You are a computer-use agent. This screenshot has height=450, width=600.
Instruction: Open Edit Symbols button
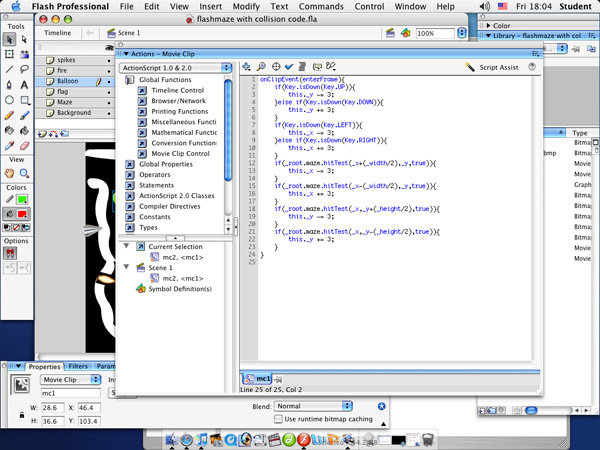tap(406, 33)
